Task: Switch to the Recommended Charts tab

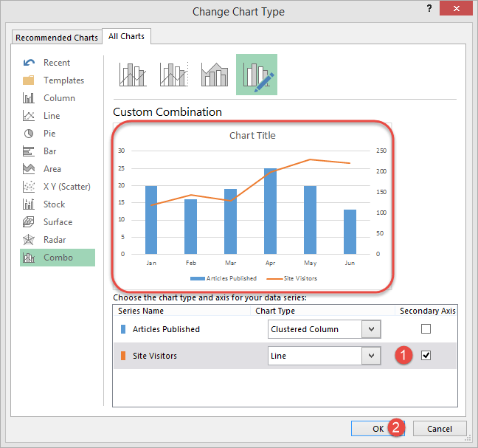Action: click(x=56, y=38)
